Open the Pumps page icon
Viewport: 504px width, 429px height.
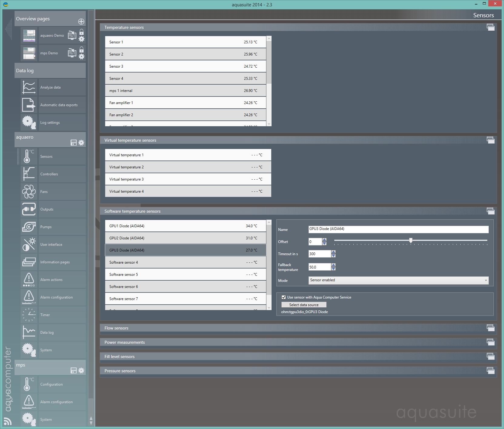click(29, 227)
